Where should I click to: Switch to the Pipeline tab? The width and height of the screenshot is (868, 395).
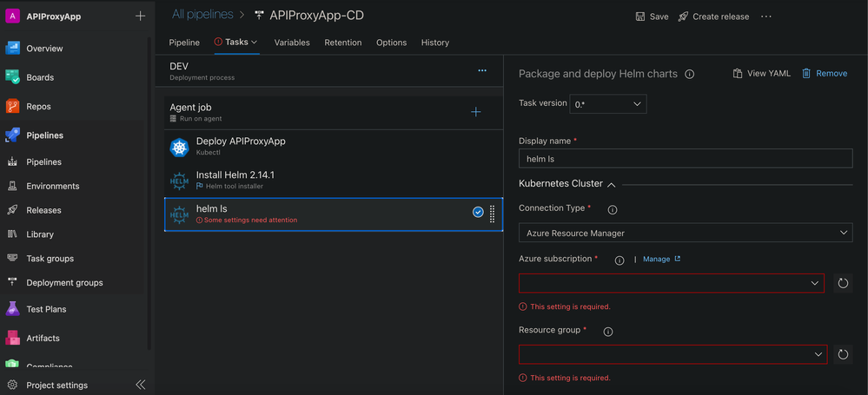pos(184,43)
